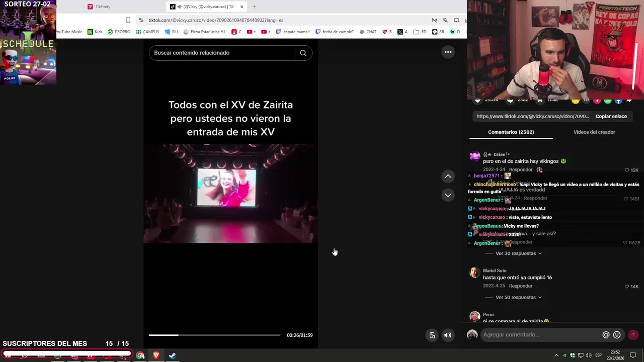This screenshot has width=644, height=362.
Task: Click Chrome icon in Windows taskbar
Action: [140, 355]
